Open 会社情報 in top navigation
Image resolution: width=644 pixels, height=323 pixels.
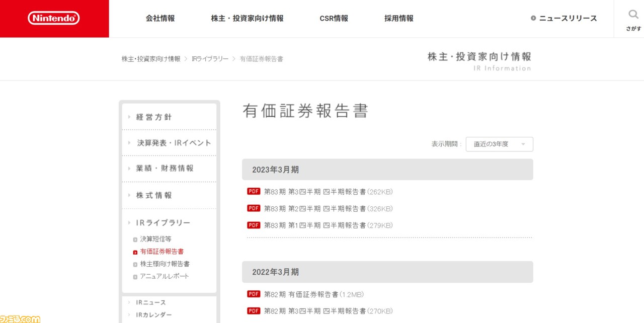pyautogui.click(x=160, y=18)
